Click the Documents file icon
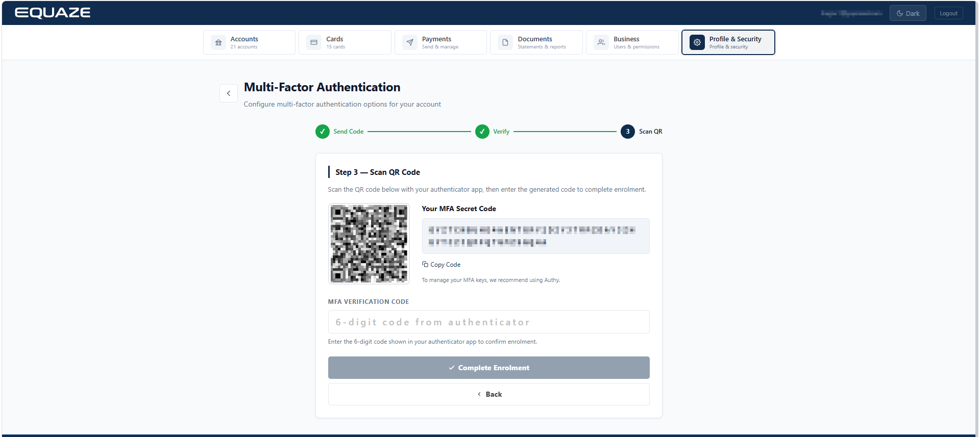The image size is (980, 437). click(505, 42)
